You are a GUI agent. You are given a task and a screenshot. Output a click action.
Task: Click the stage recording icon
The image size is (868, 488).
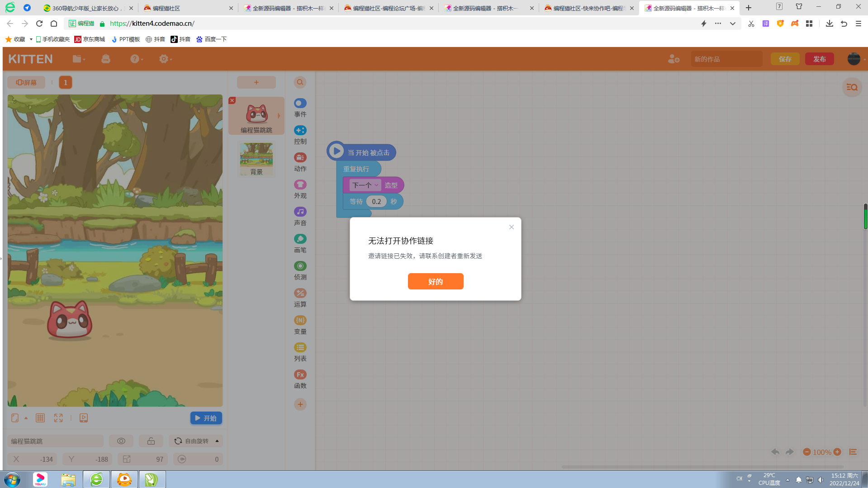(x=84, y=418)
